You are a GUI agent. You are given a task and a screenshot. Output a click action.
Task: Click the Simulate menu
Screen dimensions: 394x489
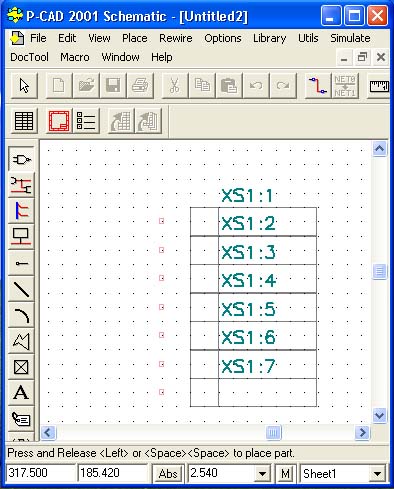click(x=350, y=38)
